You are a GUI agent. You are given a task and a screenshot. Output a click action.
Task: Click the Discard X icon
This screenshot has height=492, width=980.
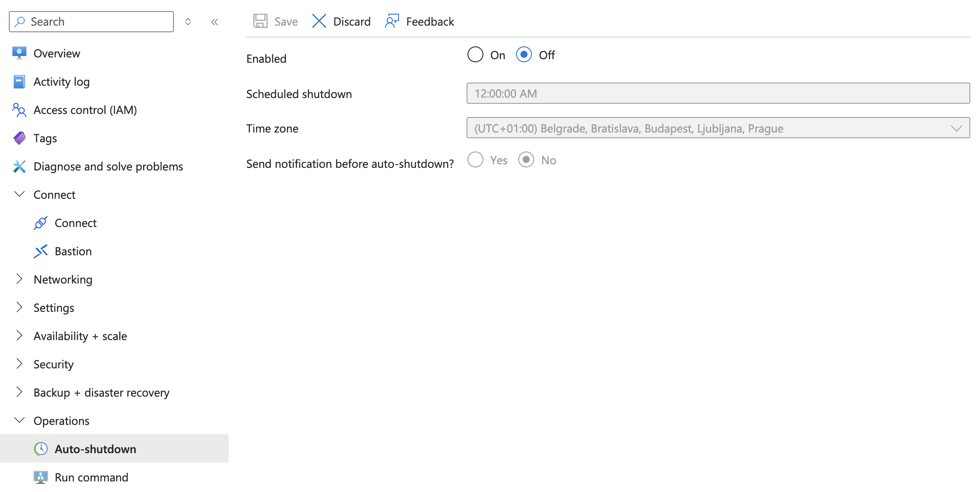(x=319, y=21)
